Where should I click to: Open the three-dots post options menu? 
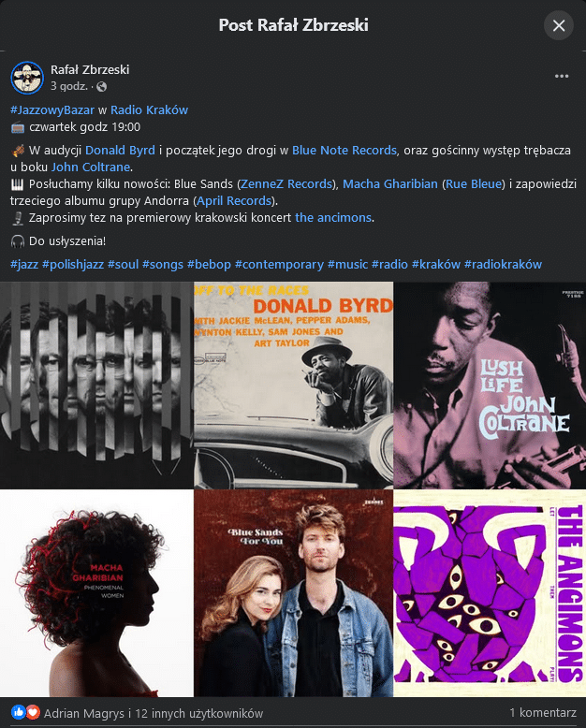(x=562, y=76)
